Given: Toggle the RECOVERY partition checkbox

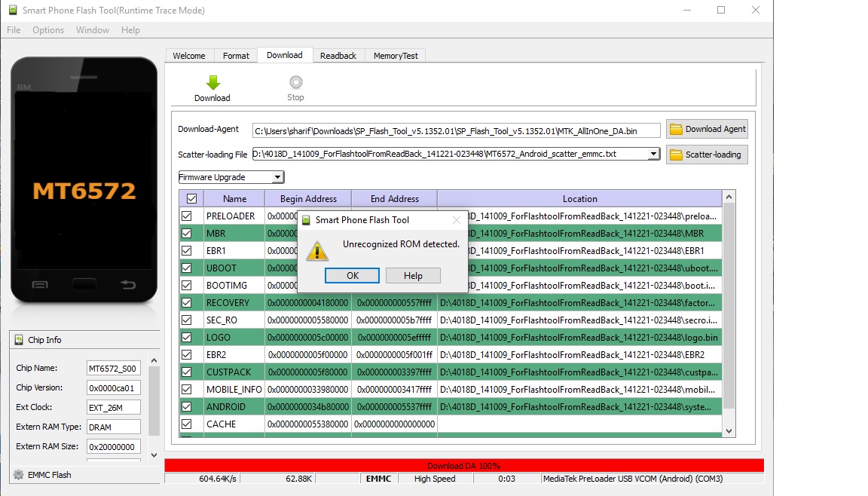Looking at the screenshot, I should pyautogui.click(x=187, y=303).
